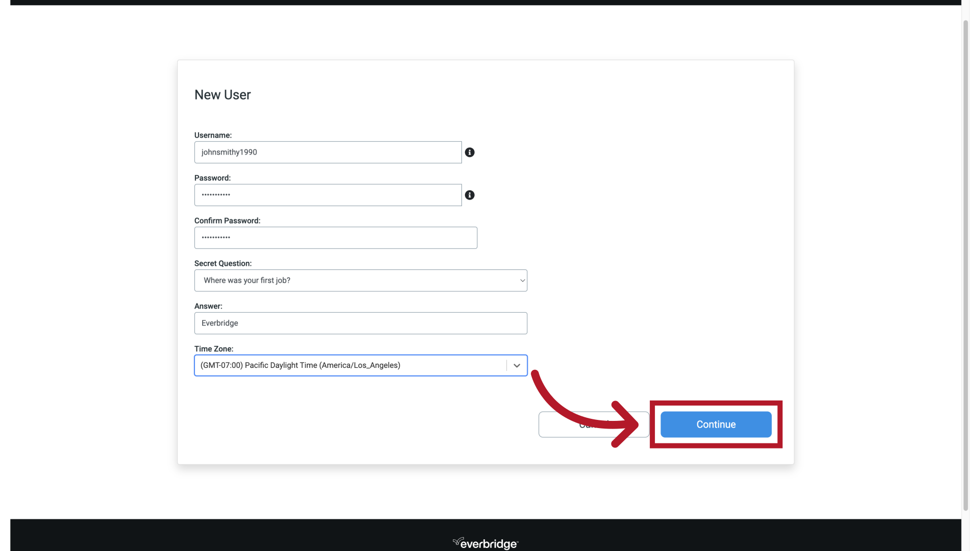This screenshot has height=551, width=980.
Task: Click the info icon beside the Username field
Action: tap(470, 152)
